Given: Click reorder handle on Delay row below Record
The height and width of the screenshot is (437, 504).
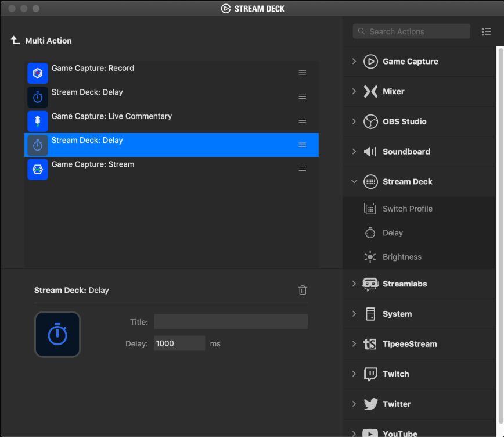Looking at the screenshot, I should (302, 97).
